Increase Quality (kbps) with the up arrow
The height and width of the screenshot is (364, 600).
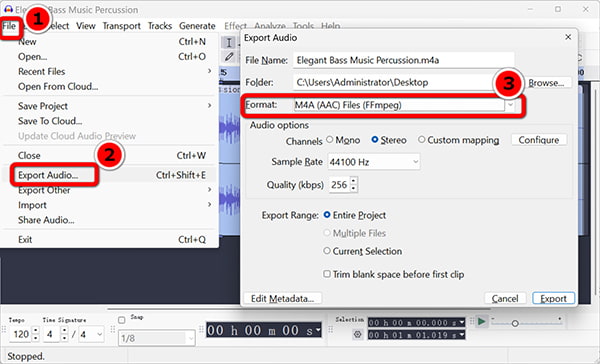354,181
